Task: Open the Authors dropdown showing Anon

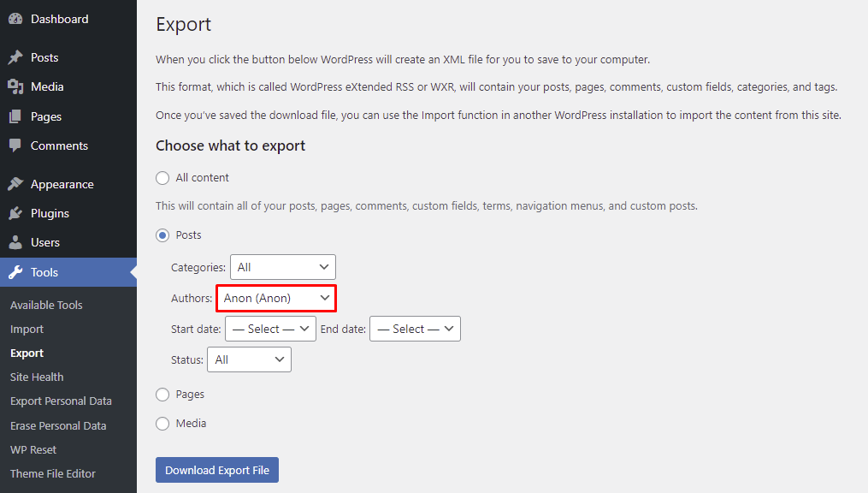Action: [275, 298]
